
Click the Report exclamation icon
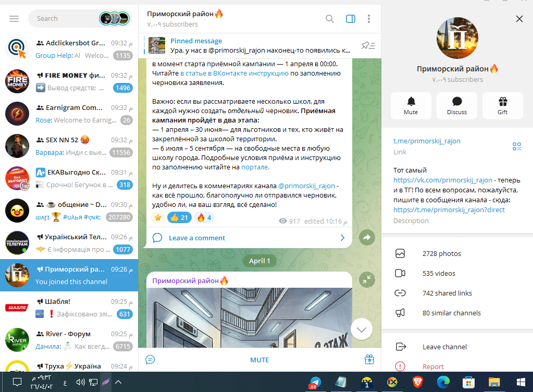coord(400,366)
